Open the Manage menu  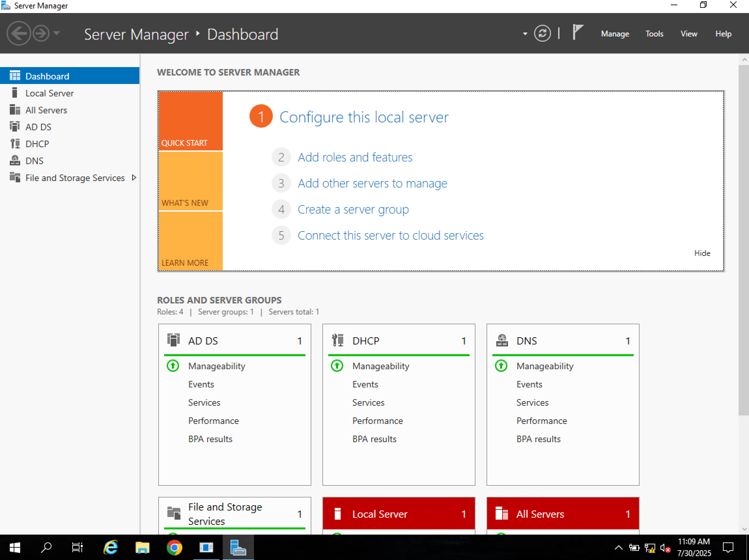(x=615, y=34)
